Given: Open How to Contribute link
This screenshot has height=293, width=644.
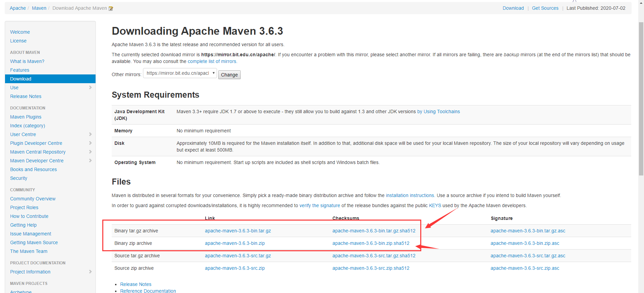Looking at the screenshot, I should [x=29, y=216].
